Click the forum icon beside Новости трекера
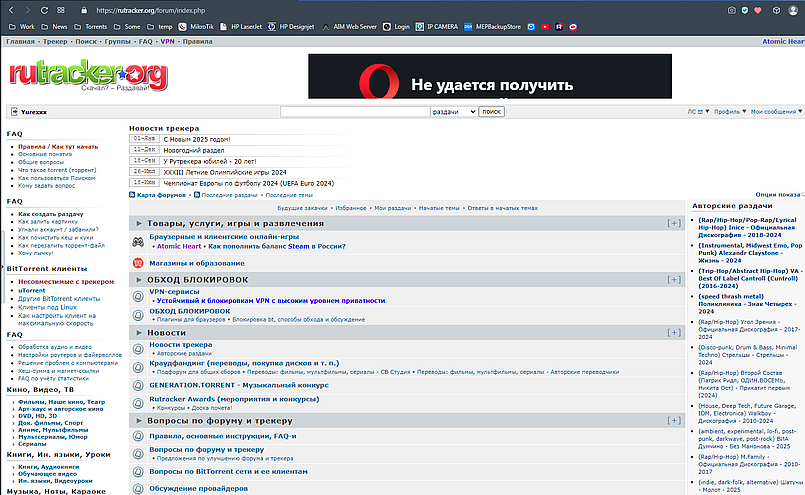 pos(138,349)
